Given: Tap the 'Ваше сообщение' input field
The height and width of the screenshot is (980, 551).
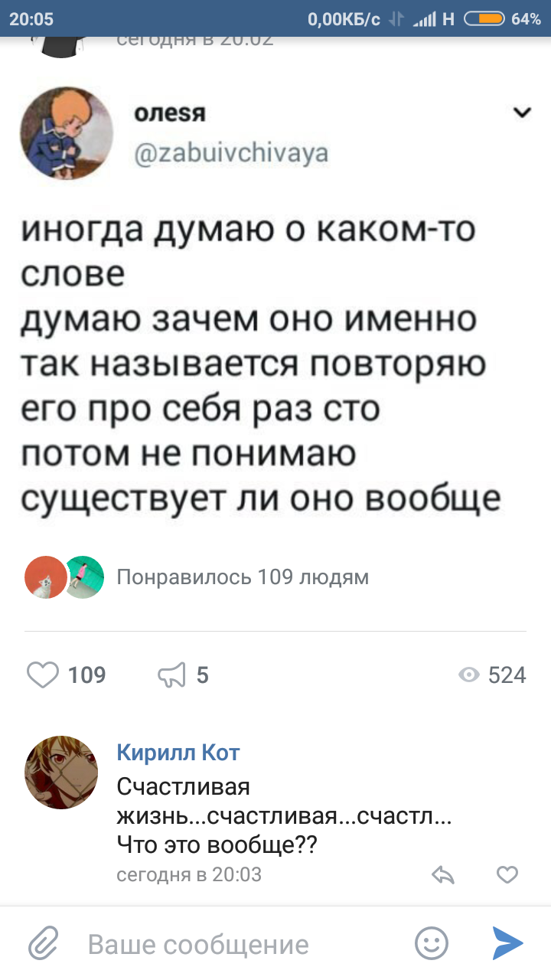Looking at the screenshot, I should tap(230, 944).
